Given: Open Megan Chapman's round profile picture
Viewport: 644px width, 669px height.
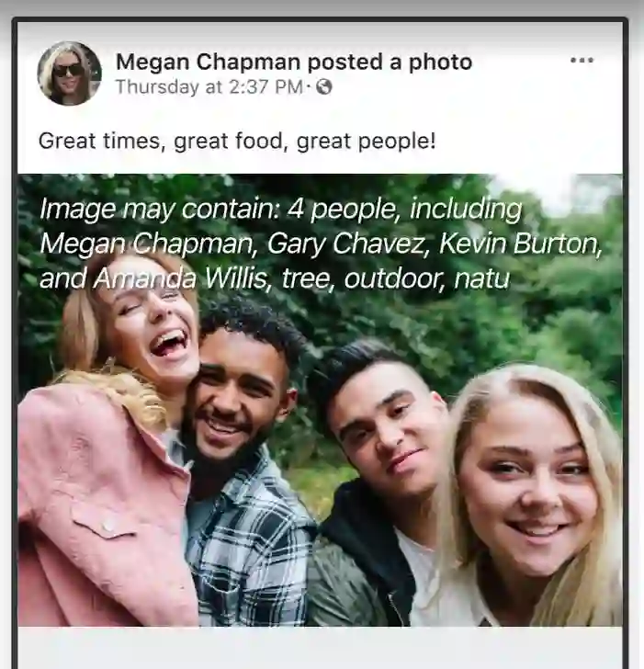Looking at the screenshot, I should click(x=69, y=74).
